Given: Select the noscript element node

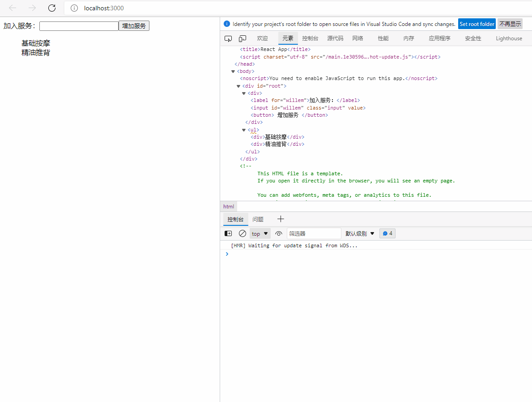Looking at the screenshot, I should pos(339,79).
